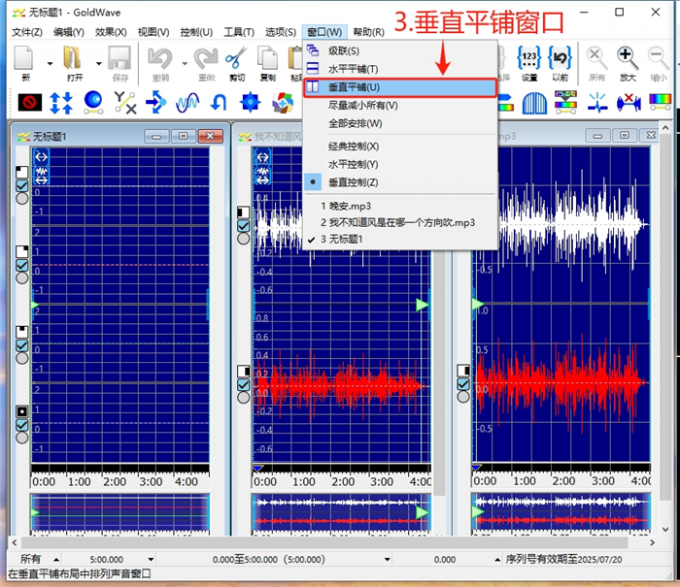Choose 垂直平铺(U) from the window menu
680x587 pixels.
pos(400,88)
